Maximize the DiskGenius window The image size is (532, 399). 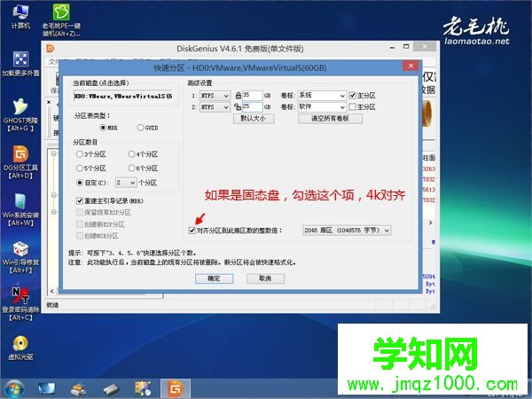406,46
